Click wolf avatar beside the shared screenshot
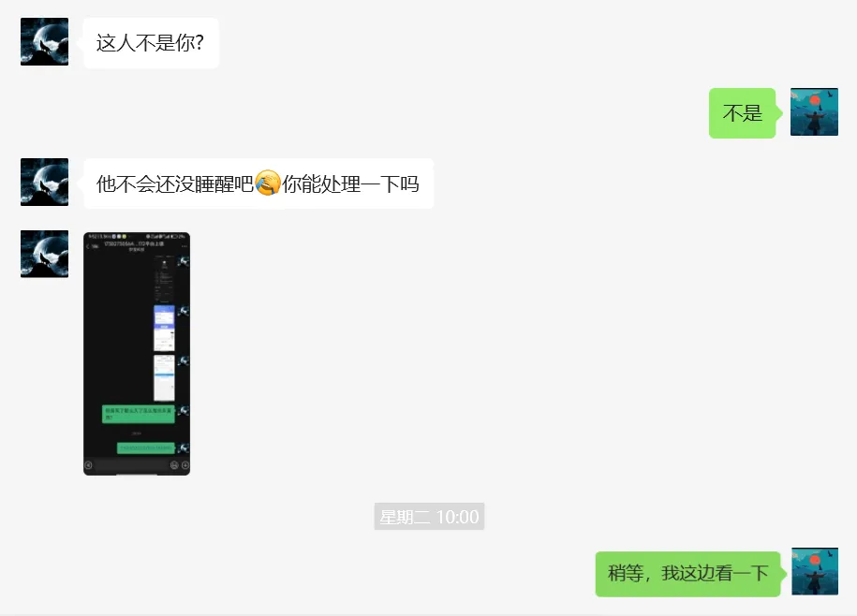Image resolution: width=857 pixels, height=616 pixels. tap(44, 254)
